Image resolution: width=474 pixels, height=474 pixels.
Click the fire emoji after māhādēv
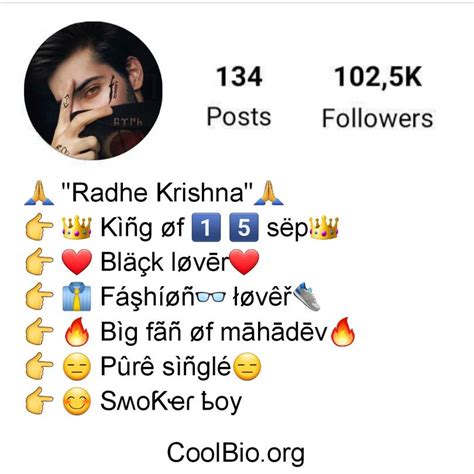pos(342,332)
